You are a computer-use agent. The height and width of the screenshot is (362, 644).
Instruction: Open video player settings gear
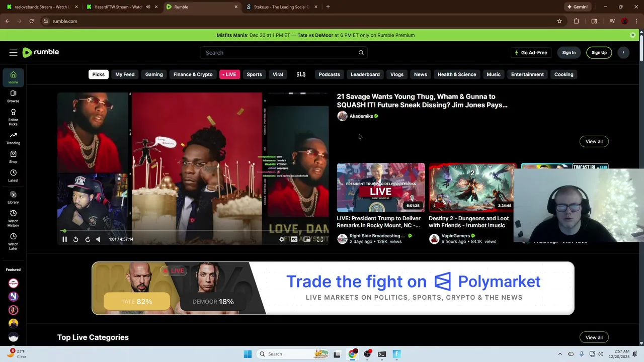coord(282,239)
